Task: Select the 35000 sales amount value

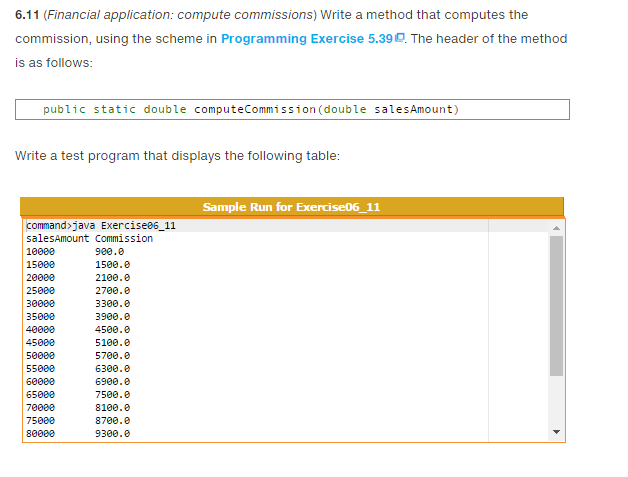Action: click(40, 317)
